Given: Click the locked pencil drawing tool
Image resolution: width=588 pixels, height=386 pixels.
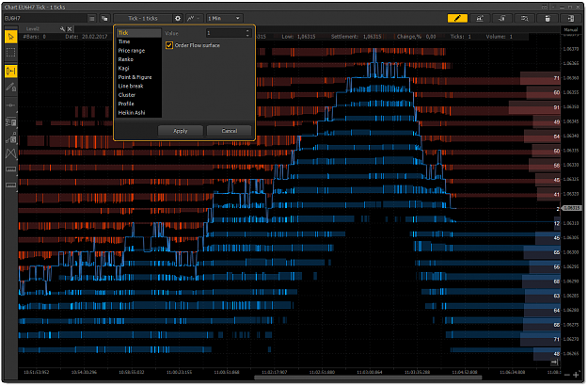Looking at the screenshot, I should (x=11, y=88).
